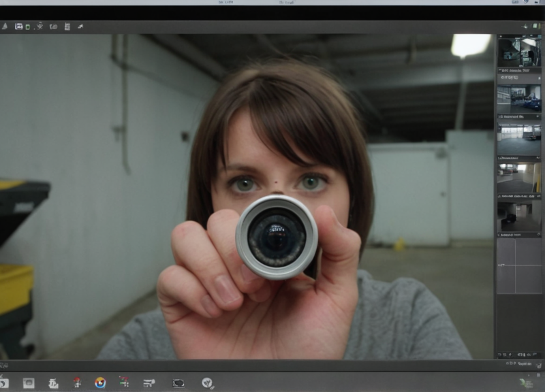Toggle the small green square indicator in top toolbar
This screenshot has width=545, height=392.
[28, 27]
